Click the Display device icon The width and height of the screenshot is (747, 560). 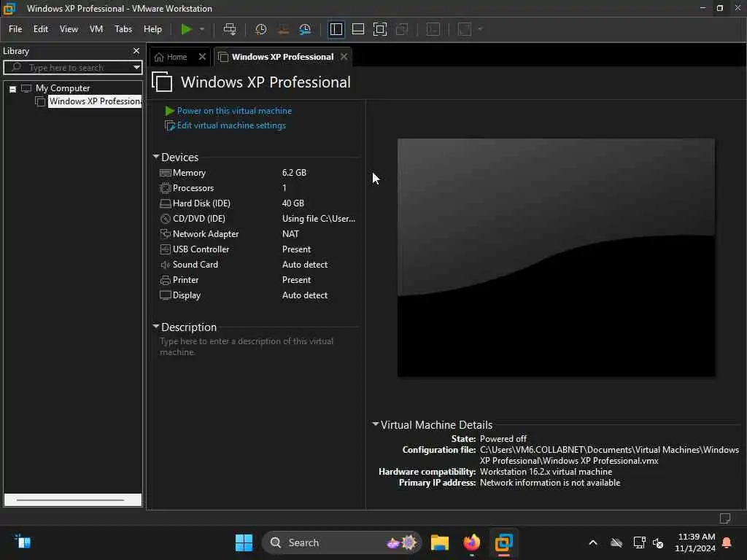(166, 295)
